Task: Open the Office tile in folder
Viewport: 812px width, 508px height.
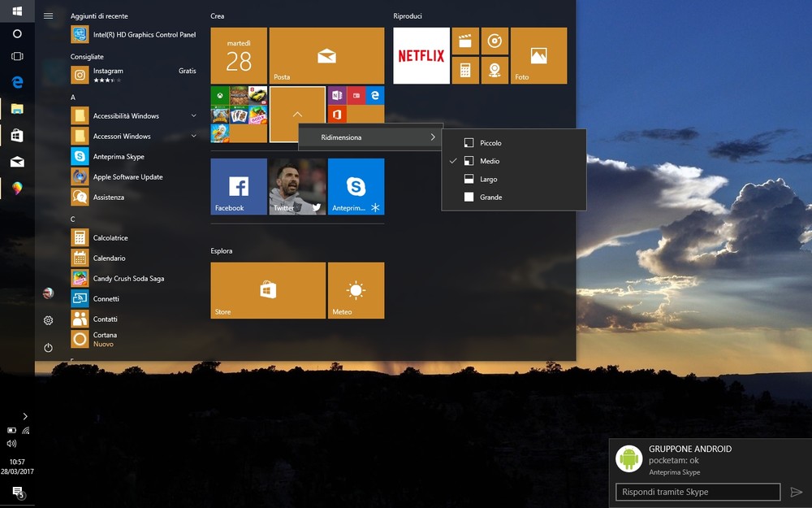Action: (337, 114)
